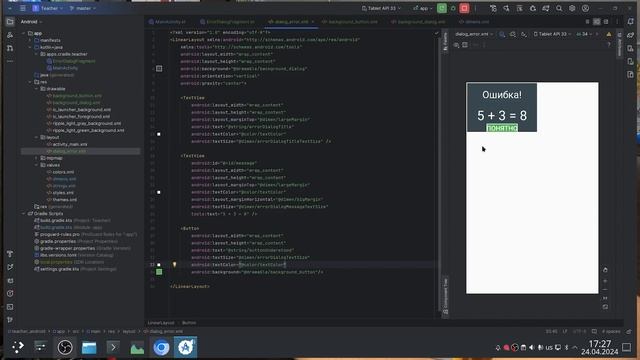Close the dialog_error.xml tab
The width and height of the screenshot is (640, 360).
[313, 22]
